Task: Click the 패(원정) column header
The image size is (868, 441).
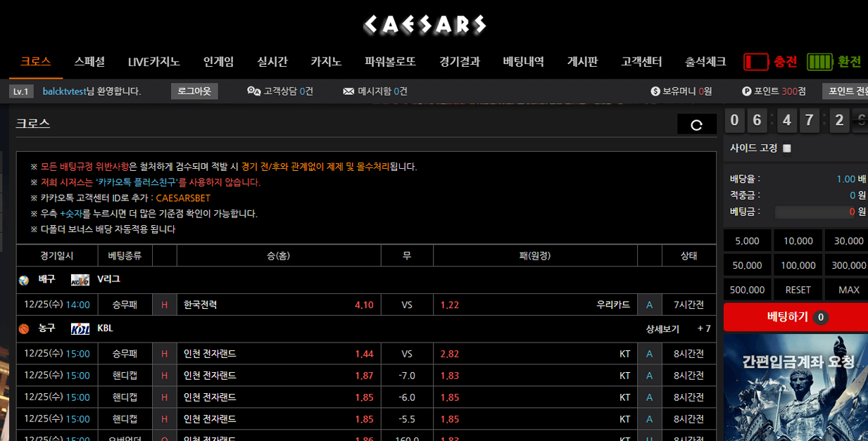Action: pyautogui.click(x=535, y=256)
